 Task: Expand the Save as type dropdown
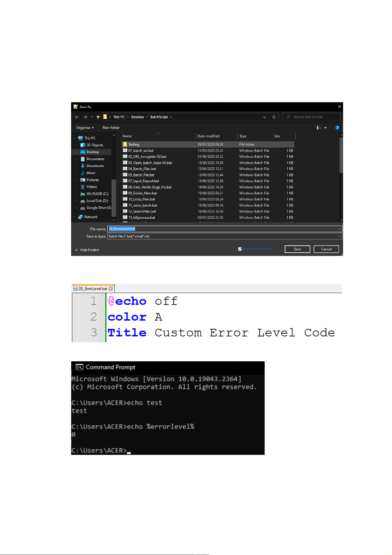(x=340, y=236)
